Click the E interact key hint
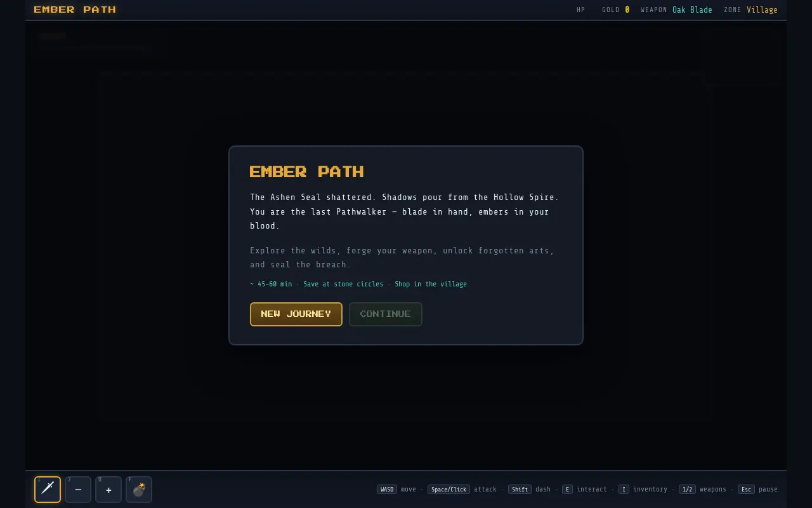This screenshot has width=812, height=508. click(x=567, y=490)
